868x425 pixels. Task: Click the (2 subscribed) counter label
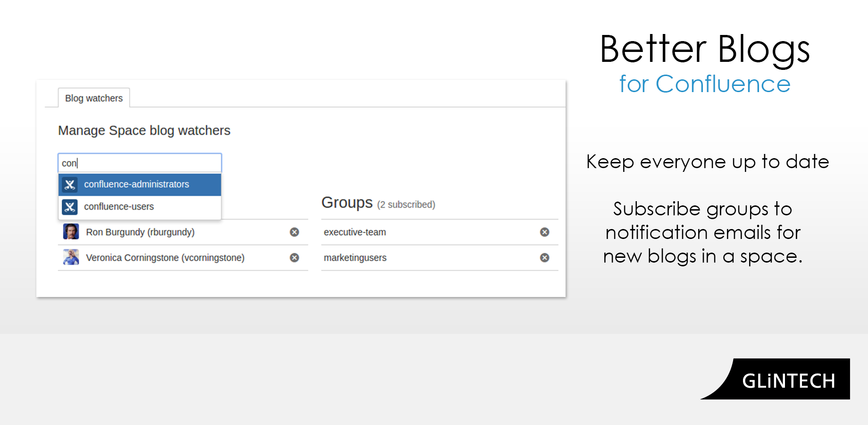click(x=407, y=204)
